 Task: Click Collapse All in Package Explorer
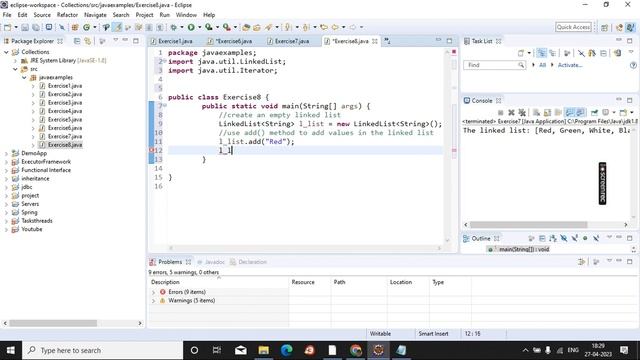point(77,41)
